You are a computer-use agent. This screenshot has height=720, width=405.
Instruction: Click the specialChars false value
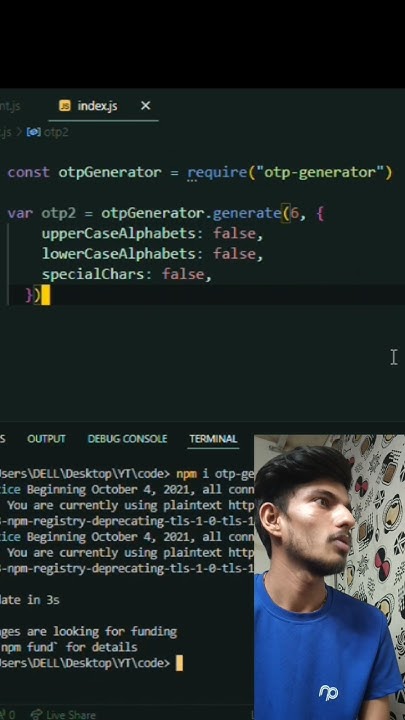[183, 275]
